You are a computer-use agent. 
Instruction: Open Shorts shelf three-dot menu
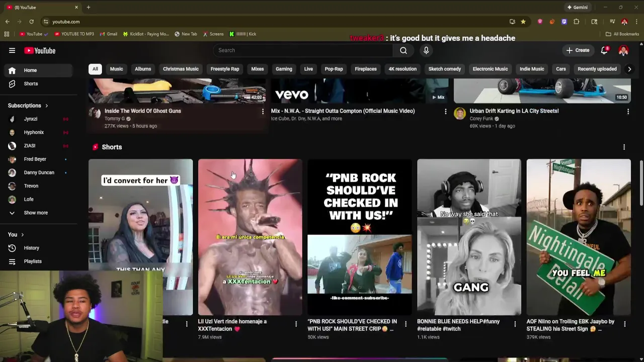pos(624,147)
